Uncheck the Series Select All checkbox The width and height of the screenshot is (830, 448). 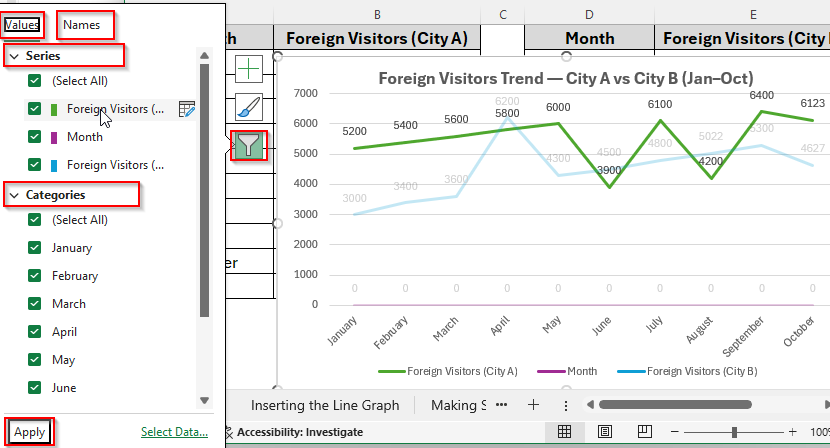(34, 80)
